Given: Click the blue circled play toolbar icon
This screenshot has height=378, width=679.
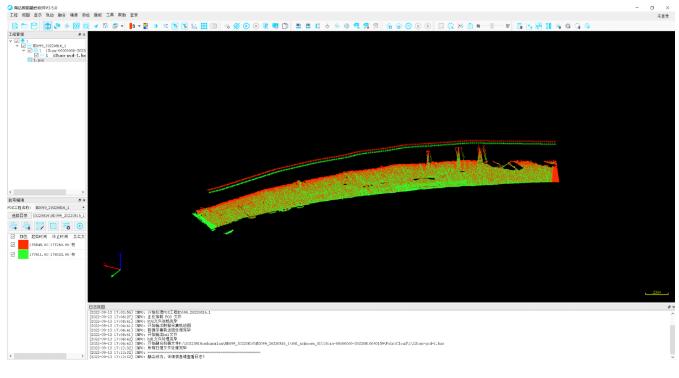Looking at the screenshot, I should pos(246,26).
